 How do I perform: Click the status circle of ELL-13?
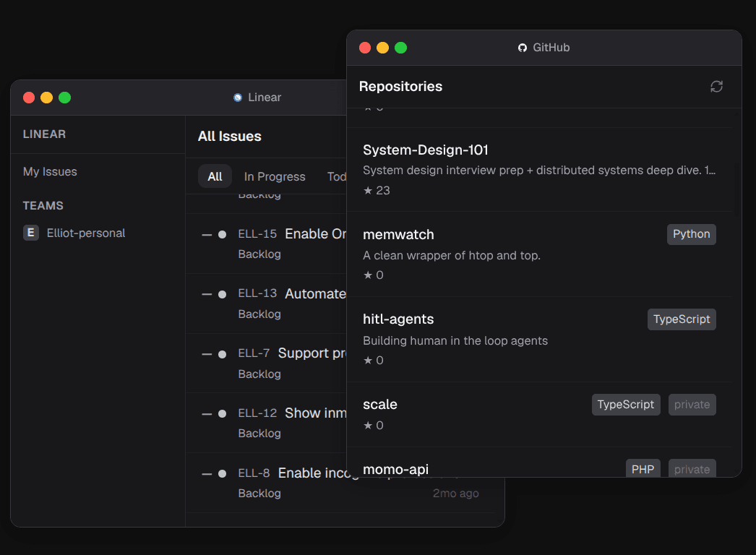pyautogui.click(x=223, y=294)
